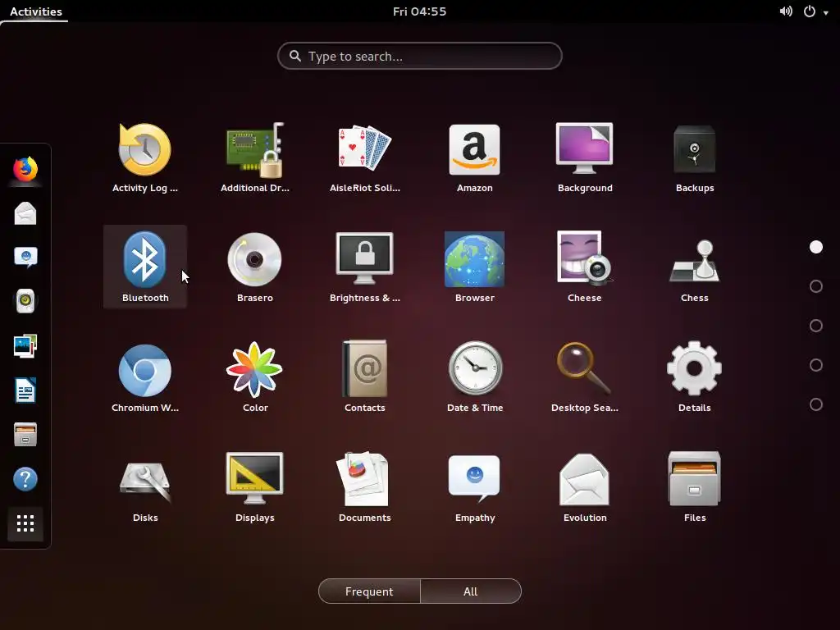The width and height of the screenshot is (840, 630).
Task: Switch to Frequent apps view
Action: (369, 591)
